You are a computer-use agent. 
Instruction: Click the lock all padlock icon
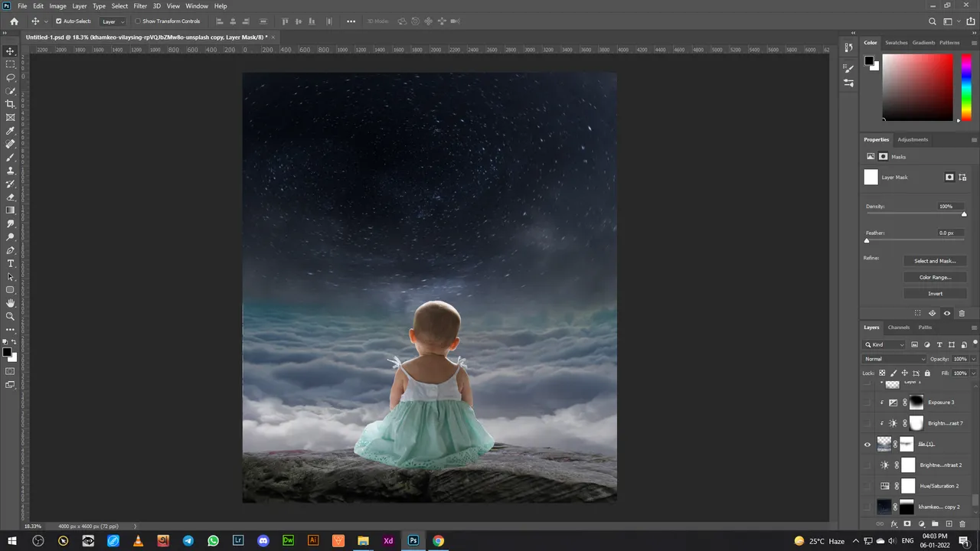click(x=927, y=373)
